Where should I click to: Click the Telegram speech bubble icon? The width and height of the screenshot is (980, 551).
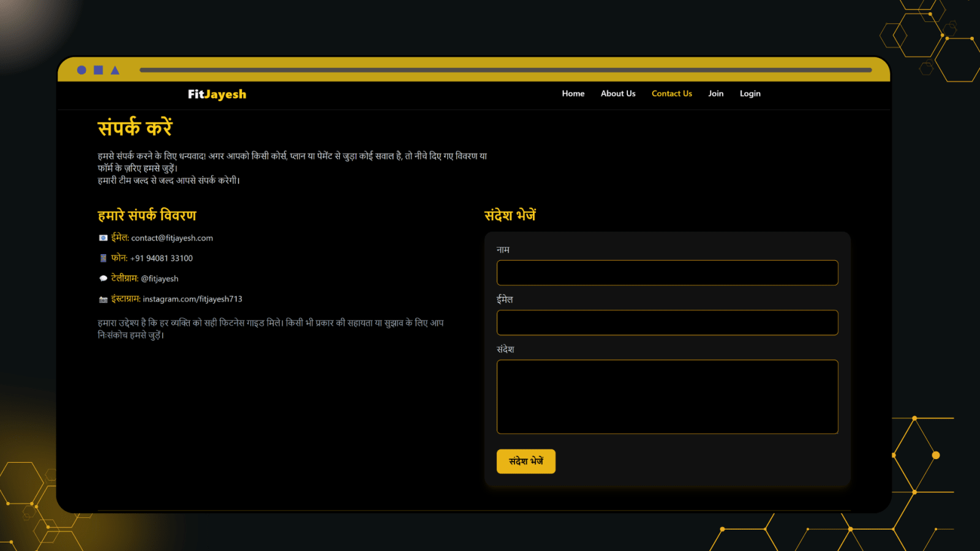click(x=103, y=279)
